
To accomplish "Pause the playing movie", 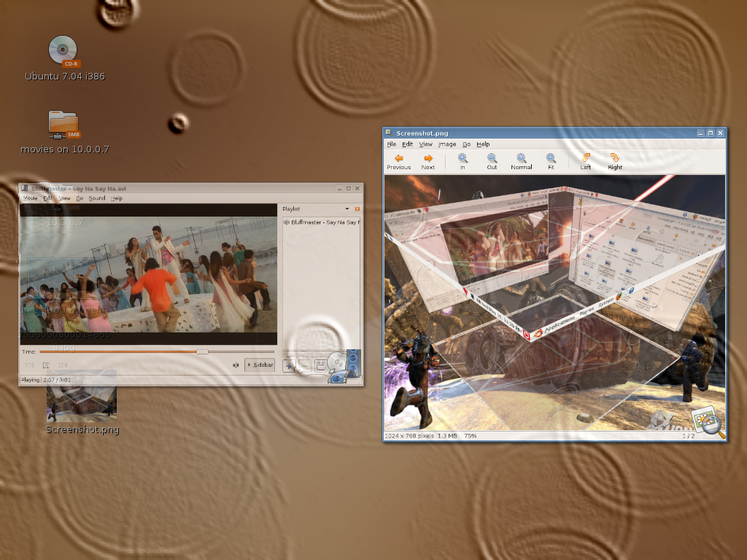I will (x=46, y=365).
